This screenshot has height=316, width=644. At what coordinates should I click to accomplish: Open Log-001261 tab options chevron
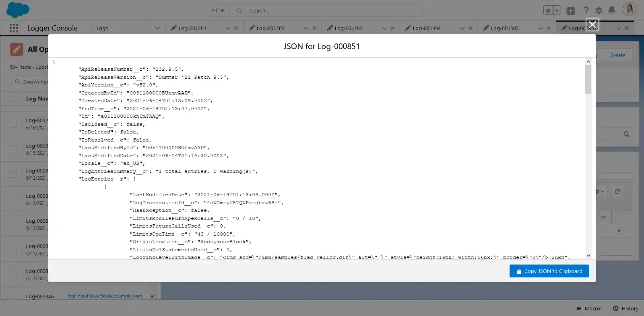(228, 28)
